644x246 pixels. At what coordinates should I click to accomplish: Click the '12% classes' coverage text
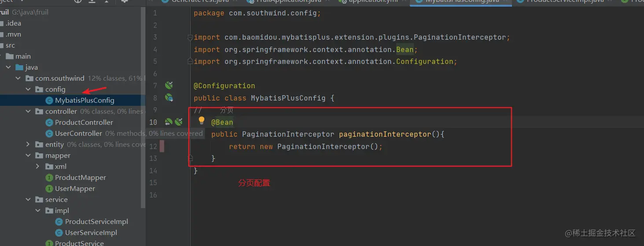point(106,78)
